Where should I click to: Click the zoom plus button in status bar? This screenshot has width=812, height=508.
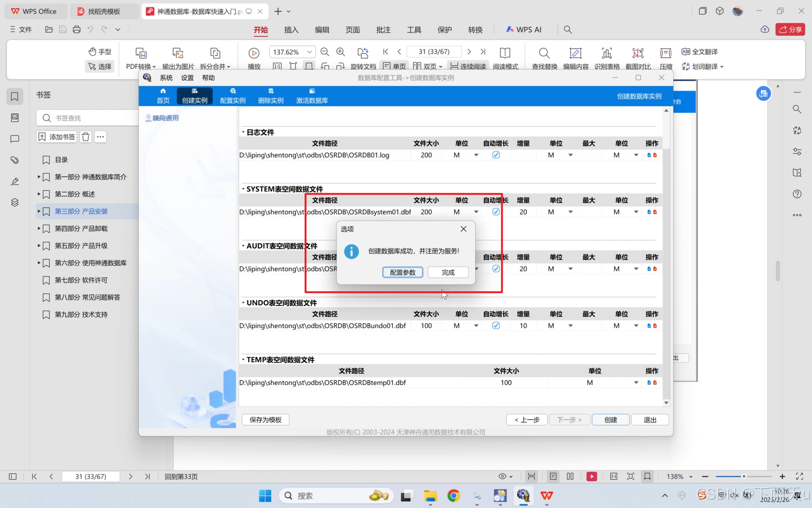(782, 476)
